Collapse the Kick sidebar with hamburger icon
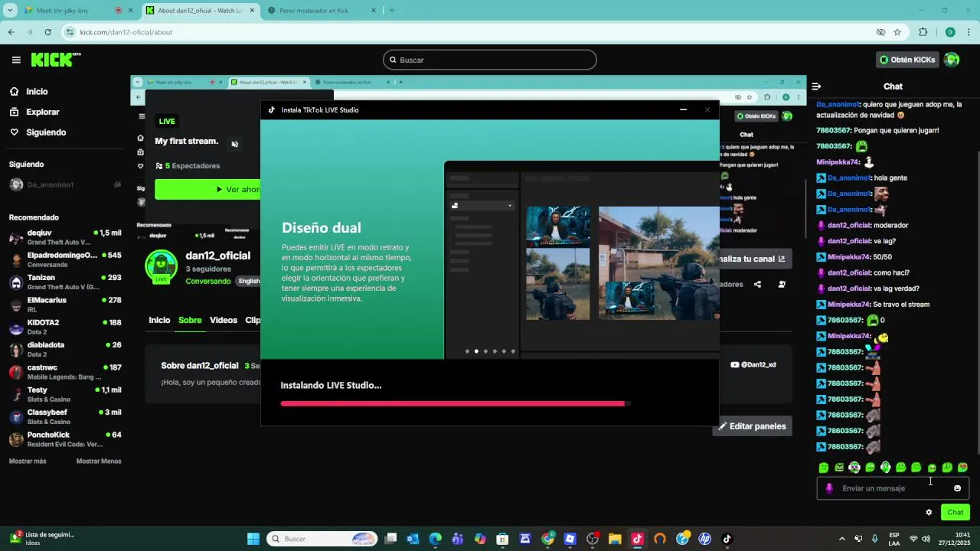 pos(16,60)
